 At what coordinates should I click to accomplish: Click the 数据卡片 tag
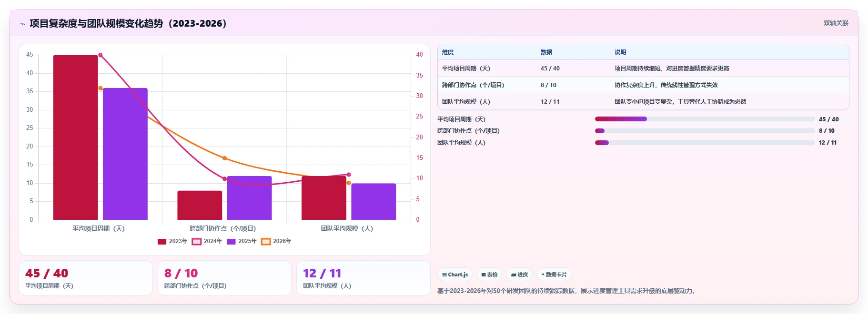point(554,275)
